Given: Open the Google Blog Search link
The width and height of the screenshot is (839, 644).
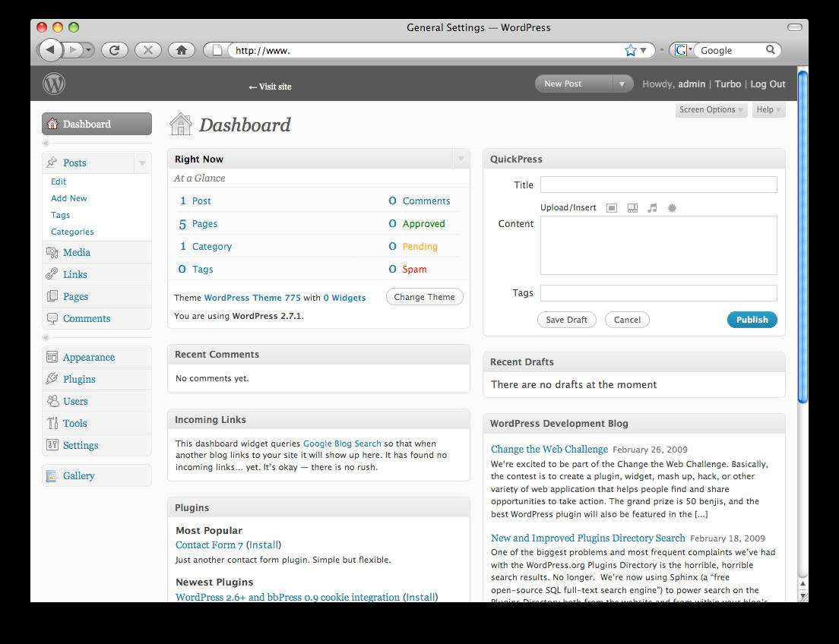Looking at the screenshot, I should (342, 444).
